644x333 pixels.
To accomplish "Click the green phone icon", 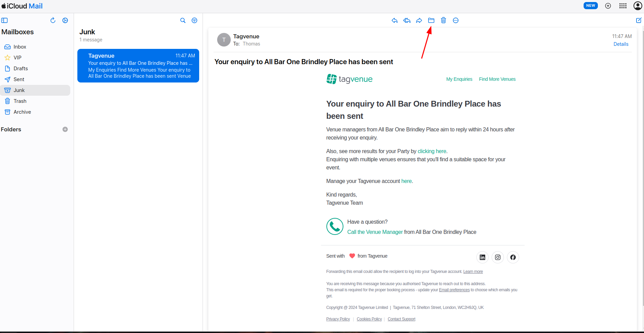I will point(335,226).
